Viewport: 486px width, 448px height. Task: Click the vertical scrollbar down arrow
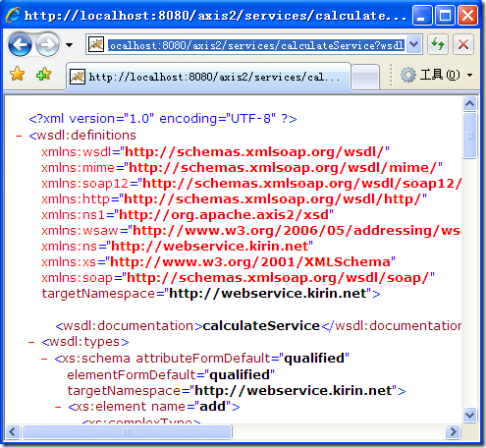pos(470,416)
